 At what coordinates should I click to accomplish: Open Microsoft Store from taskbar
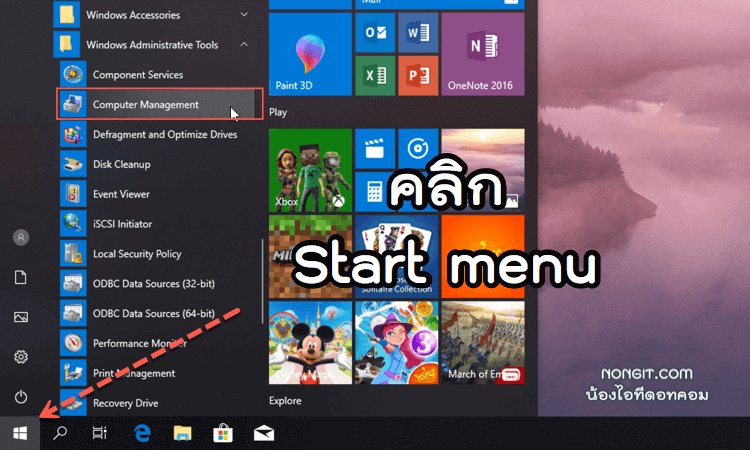click(x=223, y=433)
